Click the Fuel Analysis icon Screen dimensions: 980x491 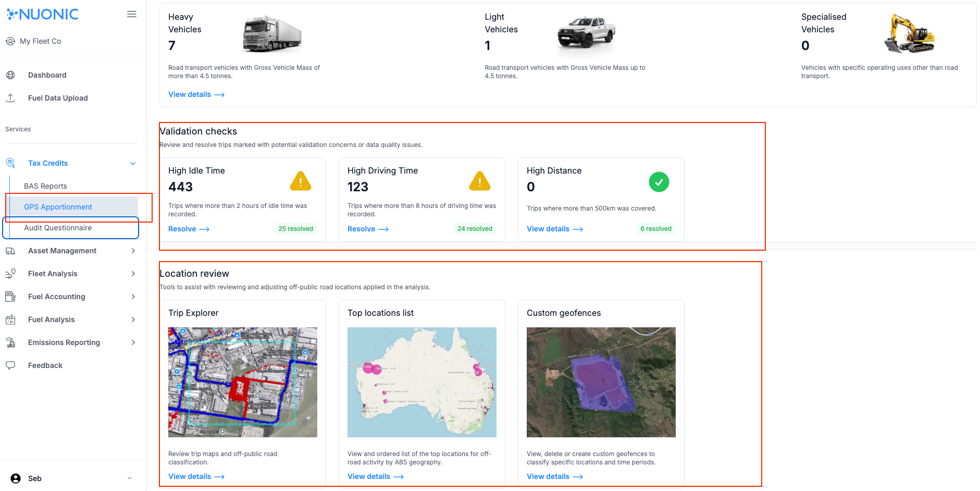point(10,320)
